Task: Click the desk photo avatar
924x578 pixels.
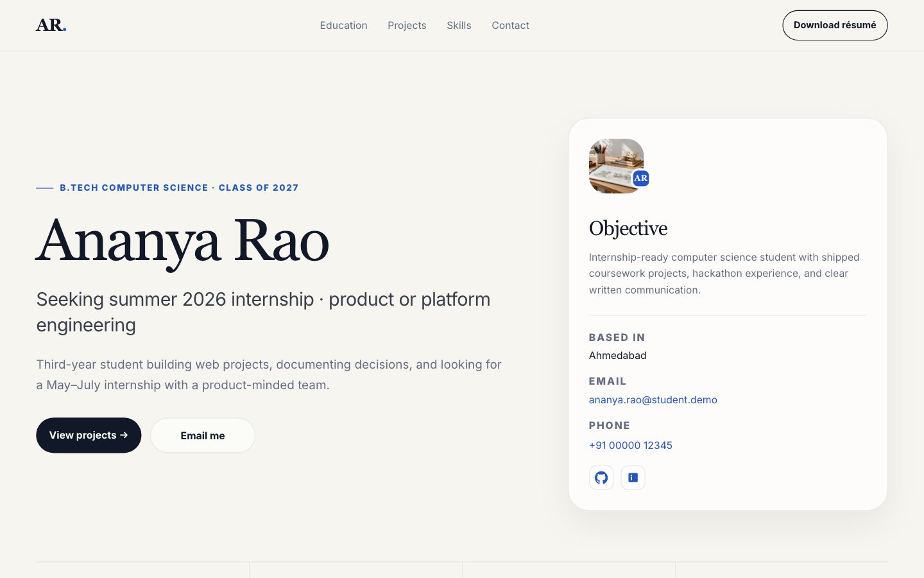Action: (616, 166)
